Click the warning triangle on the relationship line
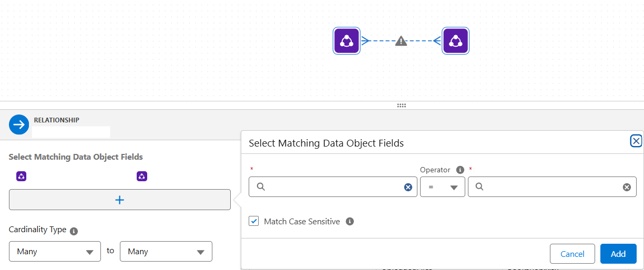This screenshot has height=270, width=644. click(x=401, y=41)
